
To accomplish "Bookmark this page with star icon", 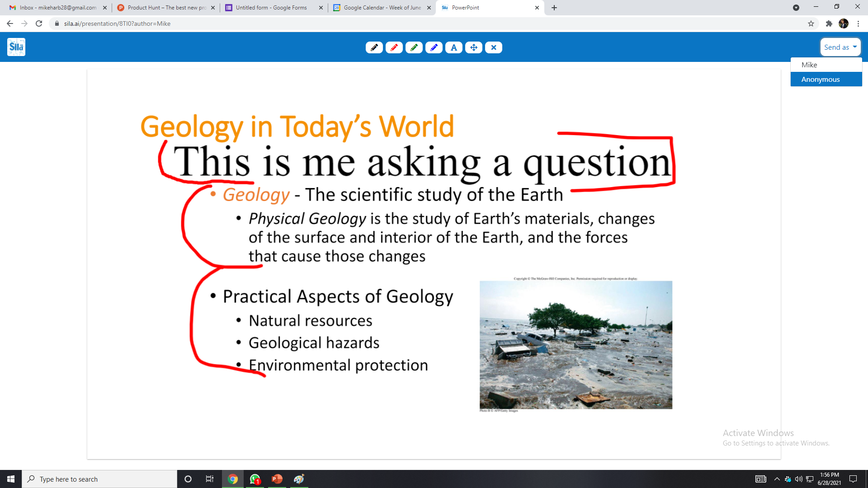I will (811, 23).
